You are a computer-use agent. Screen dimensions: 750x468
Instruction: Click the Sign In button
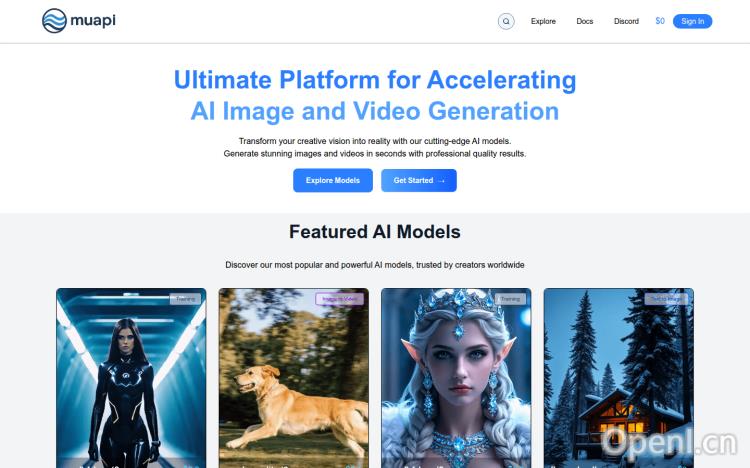point(692,21)
